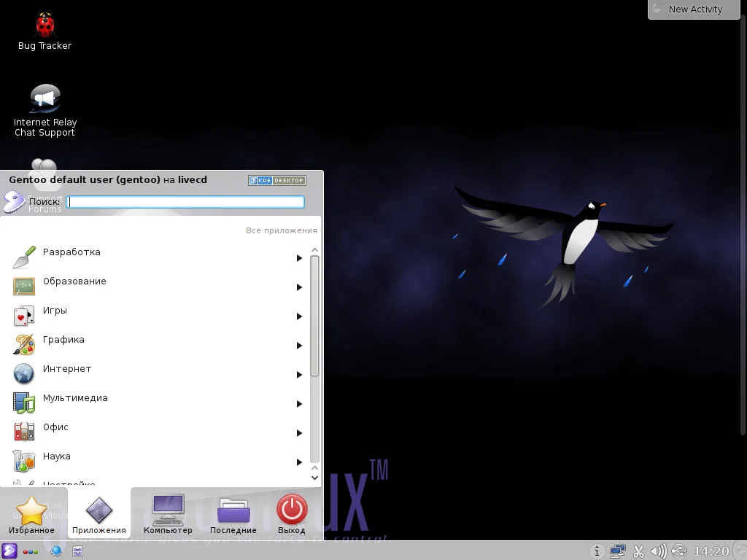The width and height of the screenshot is (747, 560).
Task: Launch the web browser icon in taskbar
Action: (55, 551)
